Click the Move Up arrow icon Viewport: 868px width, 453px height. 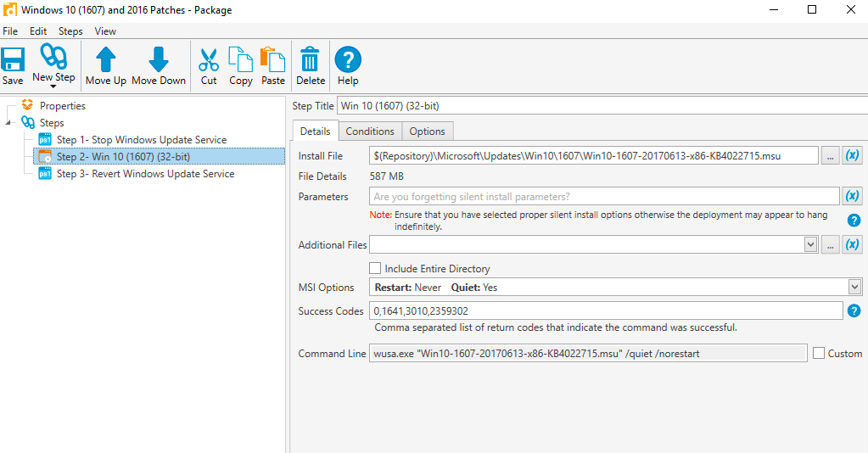point(106,59)
